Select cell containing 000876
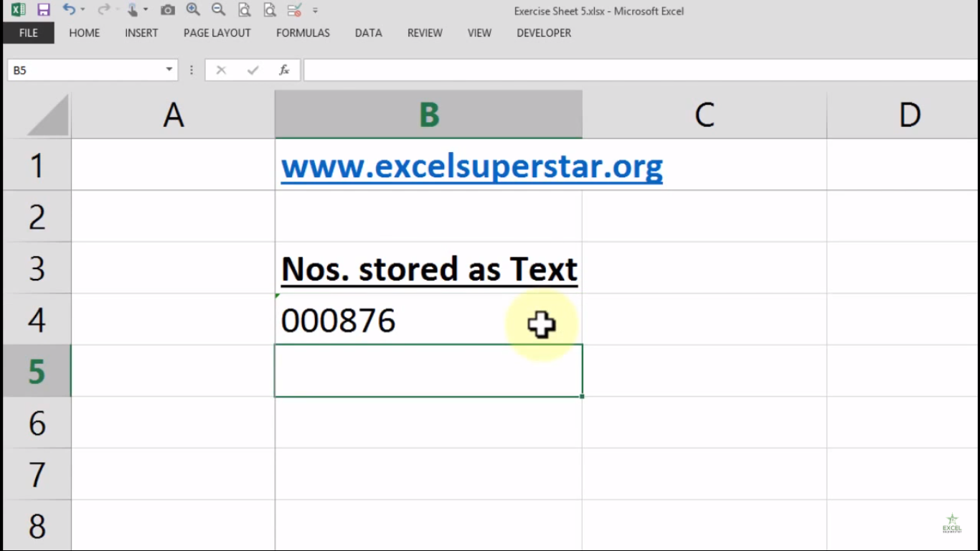This screenshot has height=551, width=980. click(428, 319)
